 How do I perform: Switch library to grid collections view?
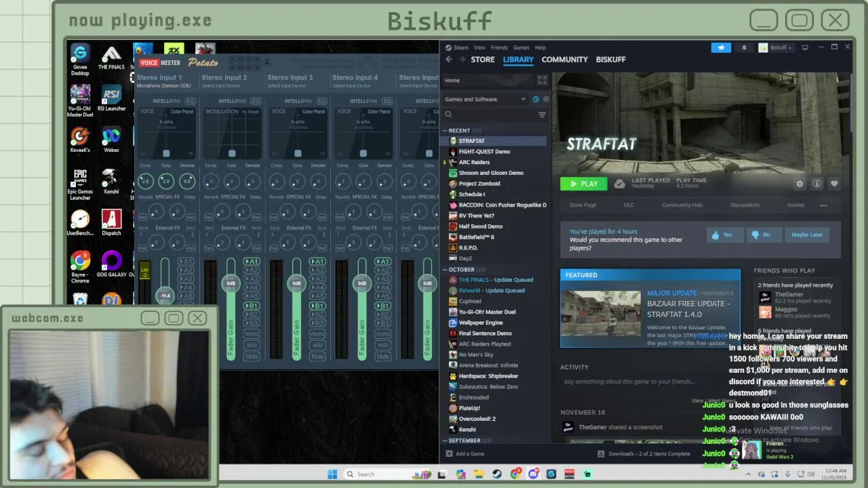542,80
